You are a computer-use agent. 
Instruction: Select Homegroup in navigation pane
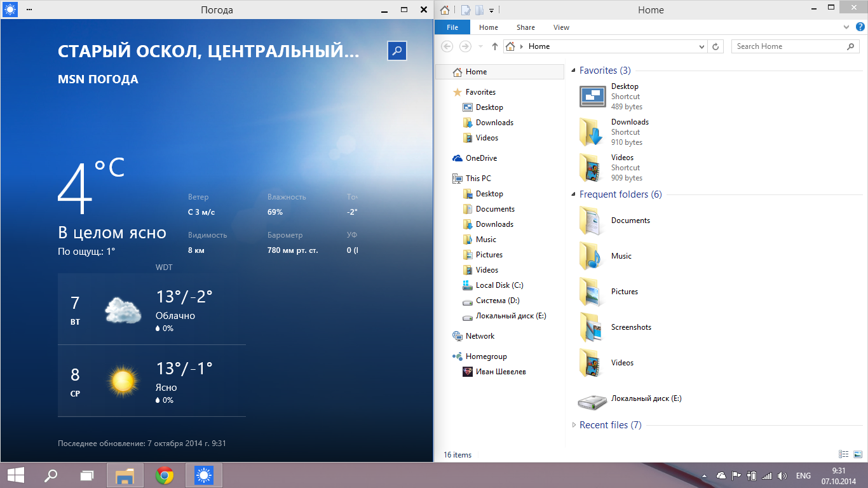(x=486, y=356)
